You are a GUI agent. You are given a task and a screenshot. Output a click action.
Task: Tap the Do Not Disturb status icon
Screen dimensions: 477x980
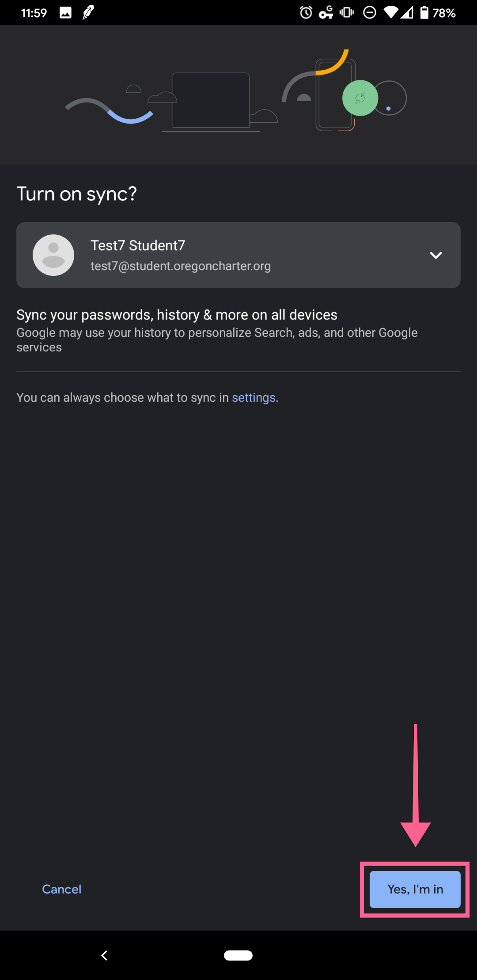[370, 12]
